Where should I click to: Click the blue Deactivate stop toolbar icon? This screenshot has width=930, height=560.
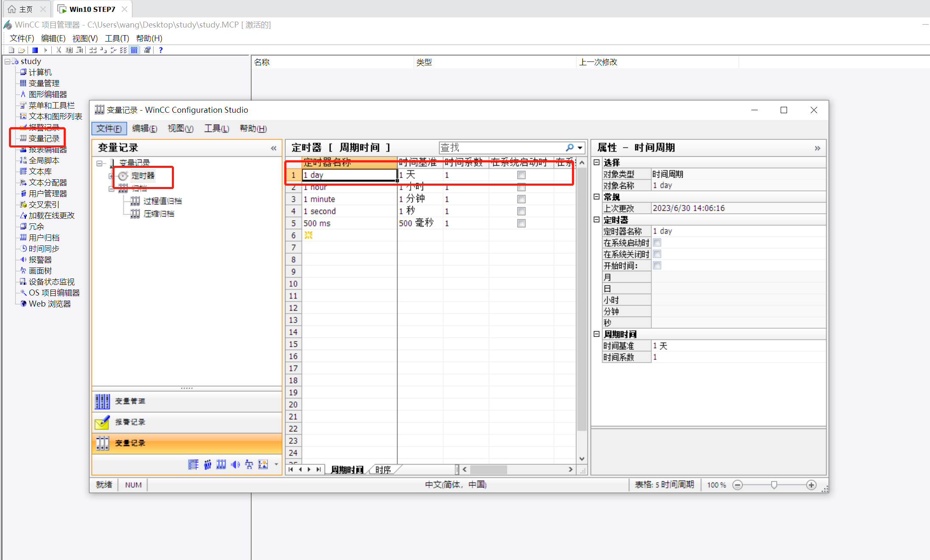[35, 50]
